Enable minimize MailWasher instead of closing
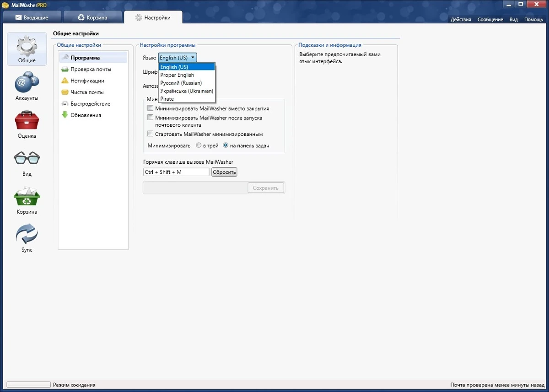Image resolution: width=549 pixels, height=392 pixels. [x=150, y=109]
